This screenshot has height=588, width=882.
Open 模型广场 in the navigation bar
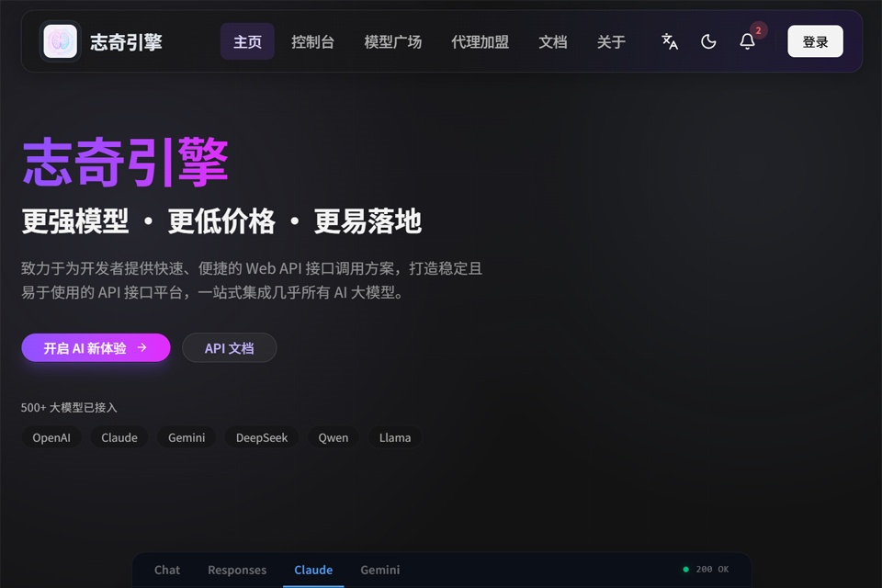tap(392, 41)
